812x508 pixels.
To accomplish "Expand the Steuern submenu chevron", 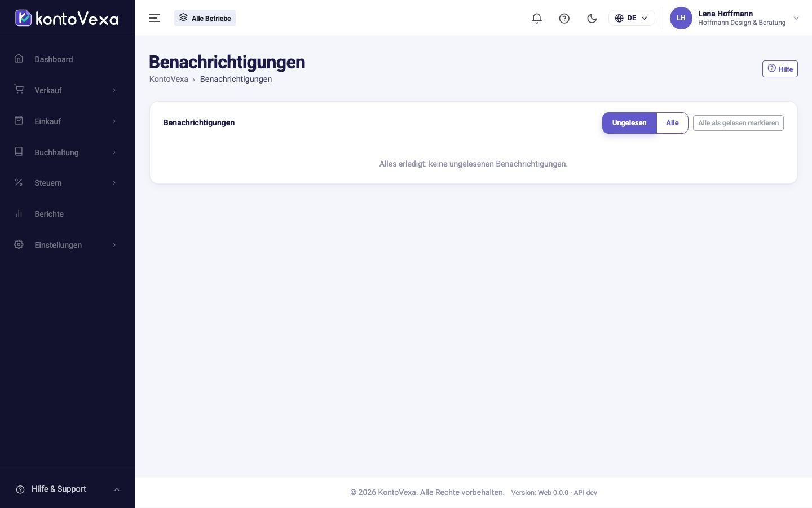I will (x=114, y=183).
